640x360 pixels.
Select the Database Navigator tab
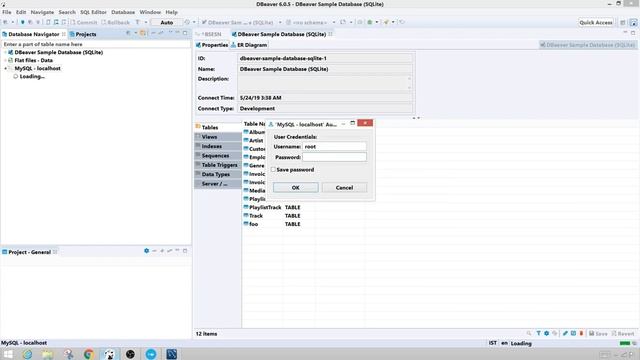click(x=33, y=34)
